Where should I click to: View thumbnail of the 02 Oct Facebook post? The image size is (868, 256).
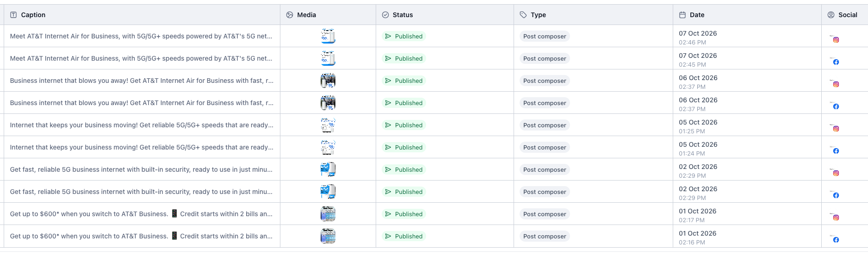328,192
